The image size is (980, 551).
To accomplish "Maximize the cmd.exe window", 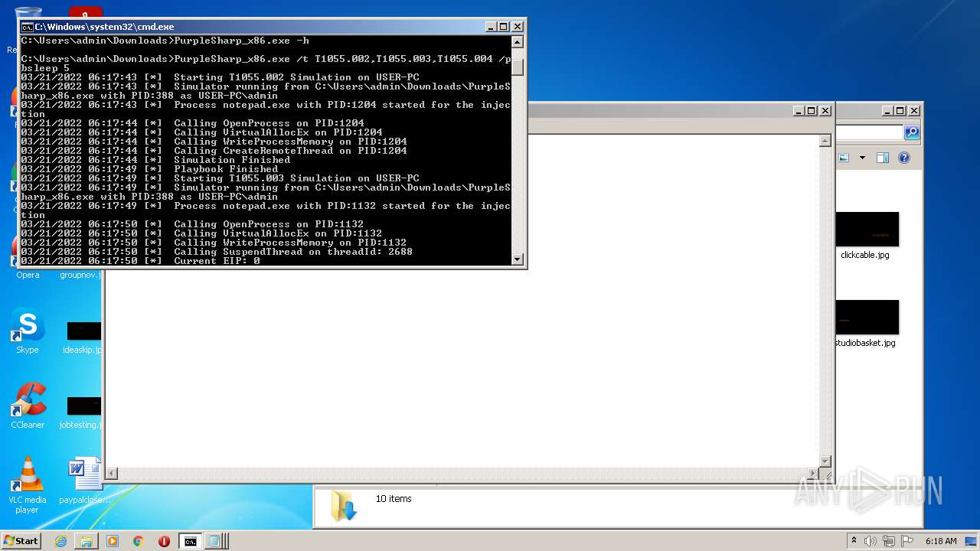I will coord(503,27).
